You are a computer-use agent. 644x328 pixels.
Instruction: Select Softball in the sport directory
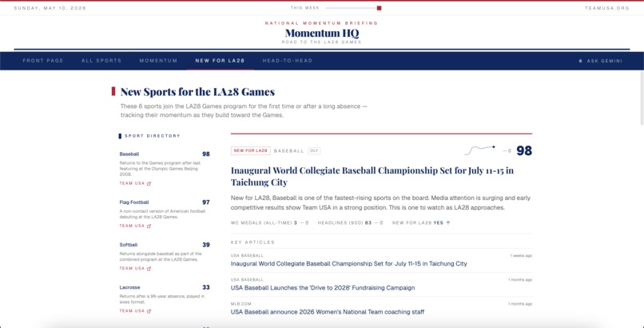(x=129, y=245)
